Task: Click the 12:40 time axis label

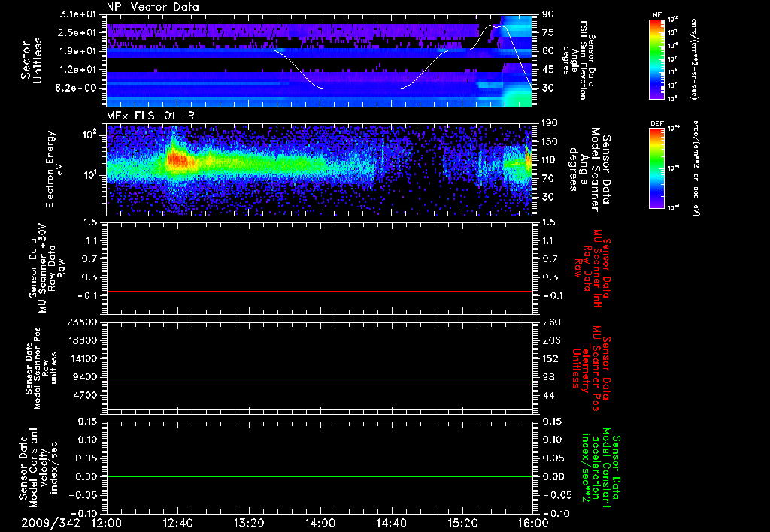Action: click(177, 523)
